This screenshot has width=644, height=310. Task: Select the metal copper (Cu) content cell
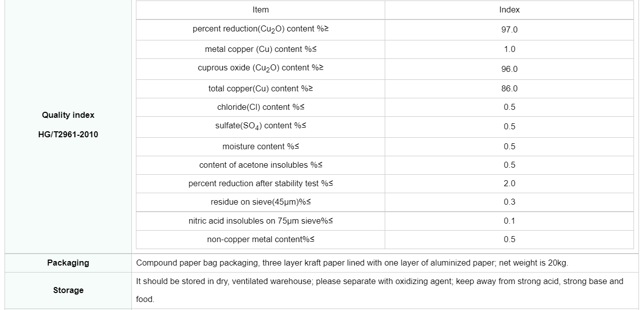260,49
